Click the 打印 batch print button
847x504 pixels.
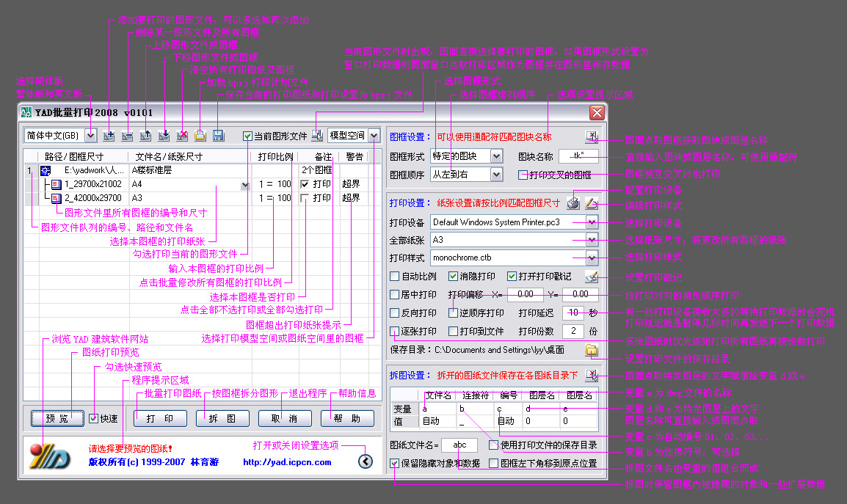click(x=160, y=419)
